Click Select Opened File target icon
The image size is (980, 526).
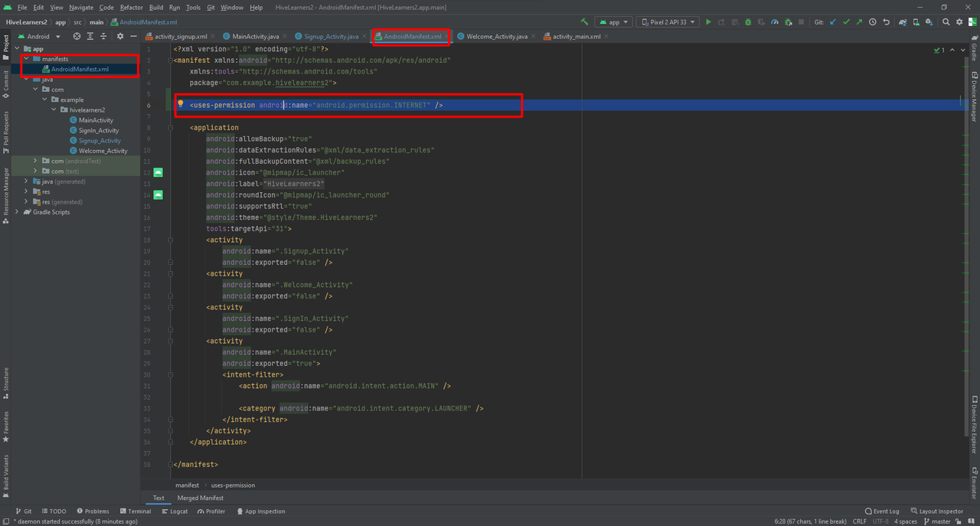point(77,36)
